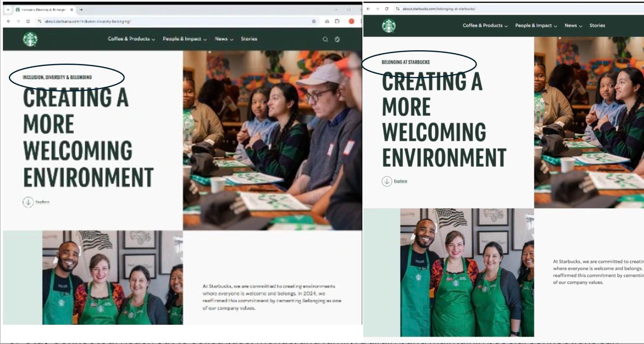Open the tab search dropdown arrow in the left browser
Image resolution: width=644 pixels, height=344 pixels.
(8, 10)
